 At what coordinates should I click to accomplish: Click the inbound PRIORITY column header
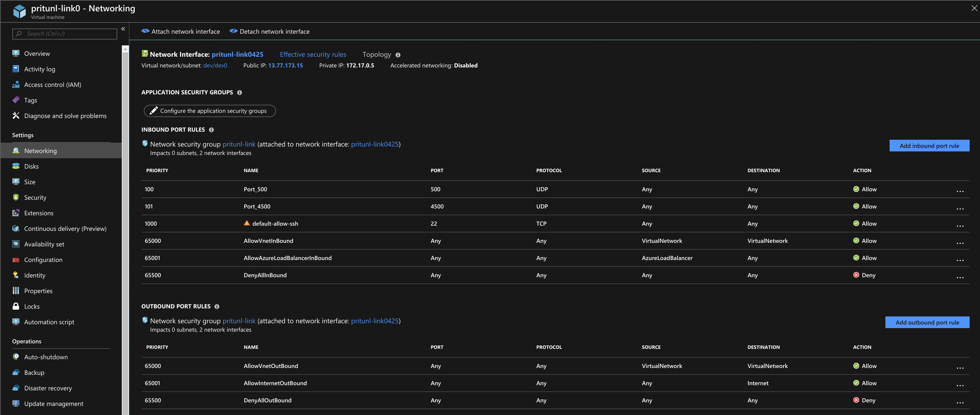pos(157,171)
